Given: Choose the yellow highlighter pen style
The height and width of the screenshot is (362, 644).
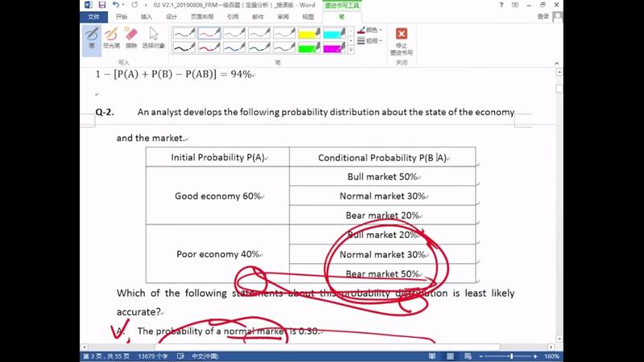Looking at the screenshot, I should [309, 34].
